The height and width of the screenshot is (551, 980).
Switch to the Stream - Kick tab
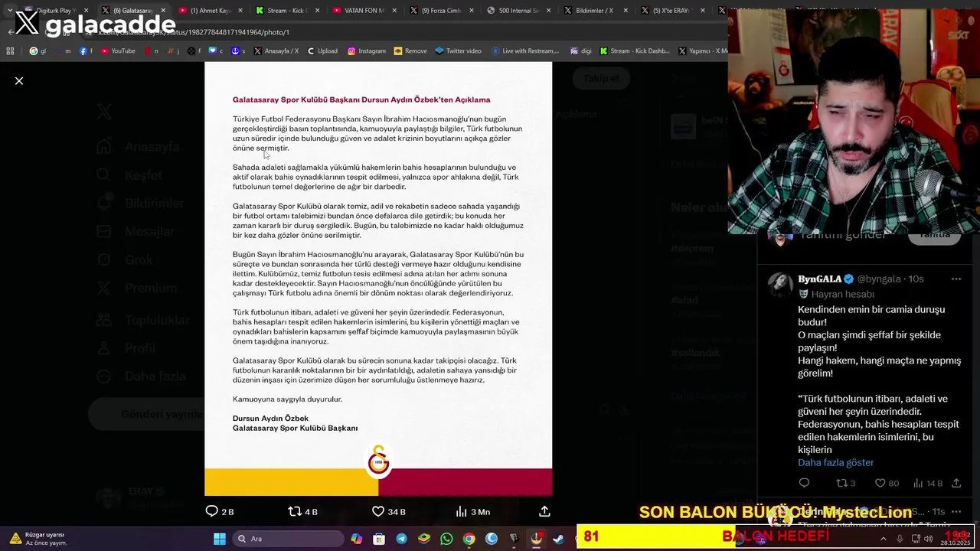pos(286,11)
